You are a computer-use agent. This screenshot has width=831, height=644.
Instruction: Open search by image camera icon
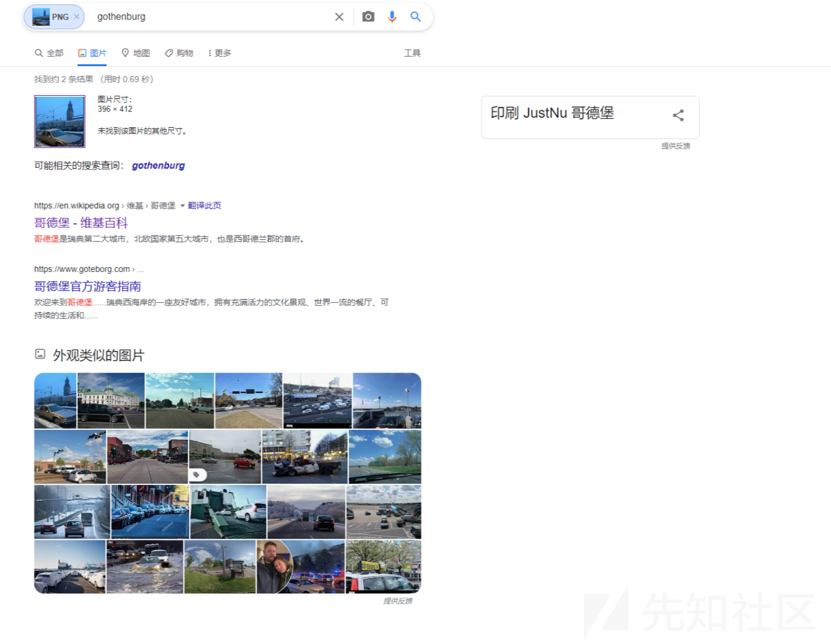coord(368,17)
